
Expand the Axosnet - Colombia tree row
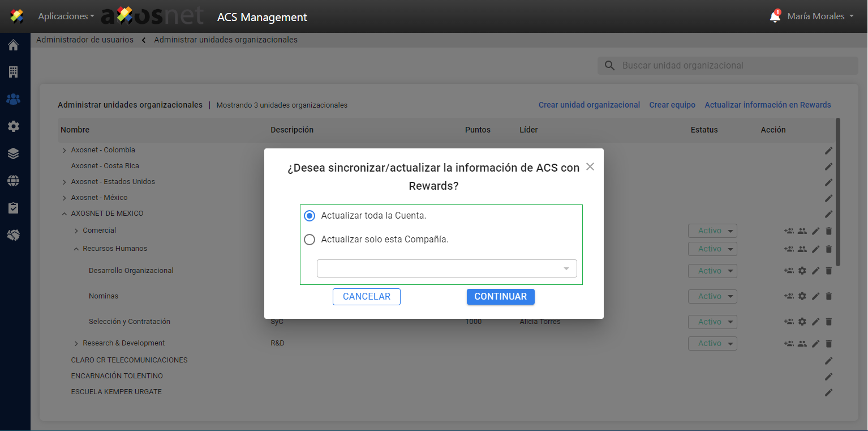click(65, 151)
